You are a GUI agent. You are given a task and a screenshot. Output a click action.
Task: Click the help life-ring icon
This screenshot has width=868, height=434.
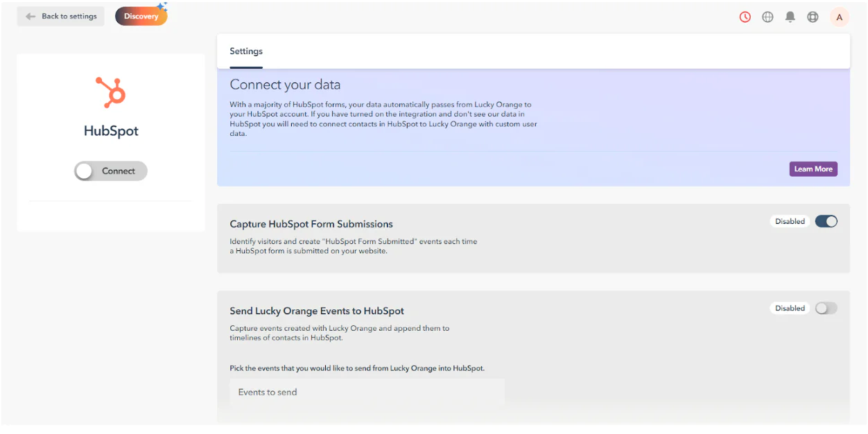coord(813,17)
